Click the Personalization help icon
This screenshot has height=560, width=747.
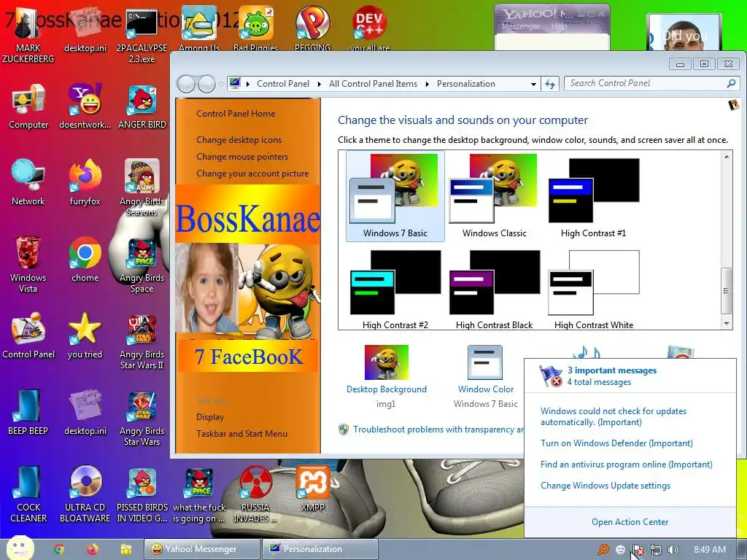pyautogui.click(x=733, y=105)
